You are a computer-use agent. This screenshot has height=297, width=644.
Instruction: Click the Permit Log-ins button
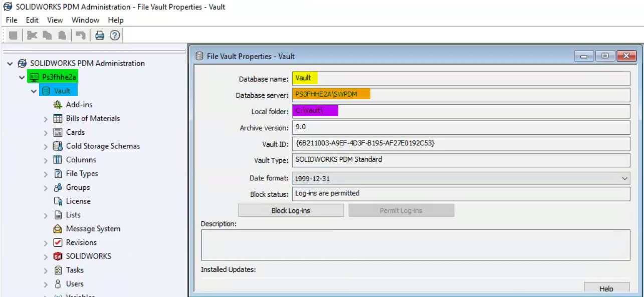401,210
